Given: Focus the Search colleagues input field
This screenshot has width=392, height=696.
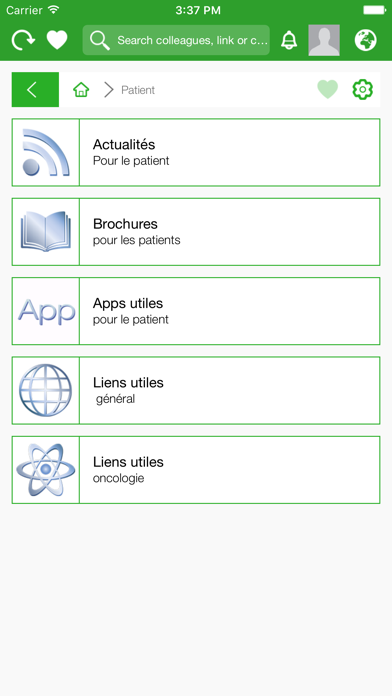Looking at the screenshot, I should (x=176, y=40).
